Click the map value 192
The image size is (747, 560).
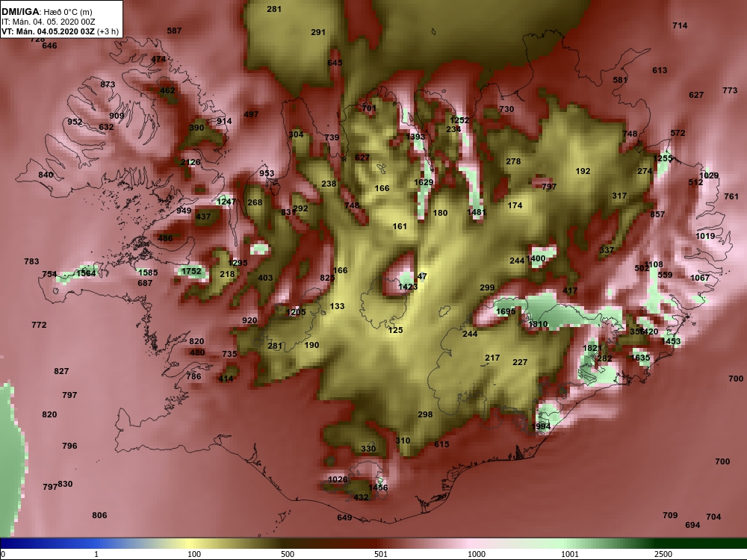[x=583, y=171]
